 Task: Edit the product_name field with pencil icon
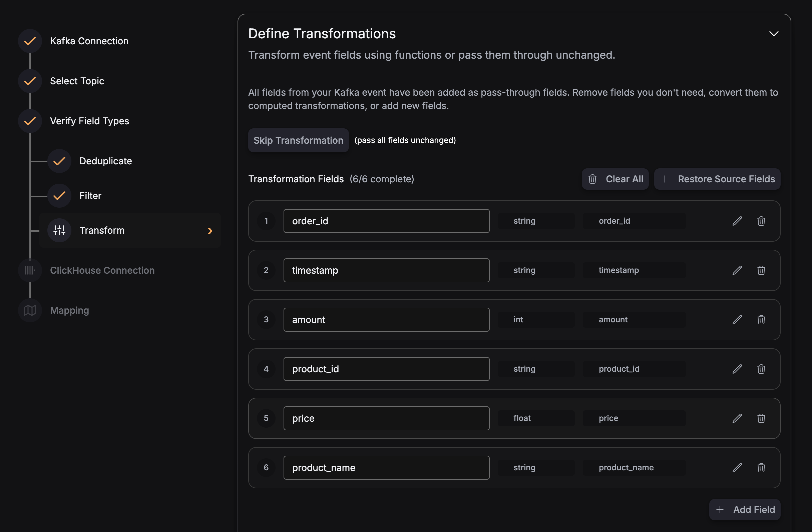(737, 467)
